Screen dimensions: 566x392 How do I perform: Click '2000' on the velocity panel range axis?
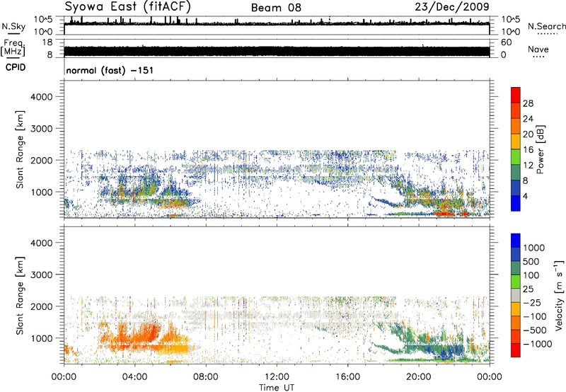42,306
